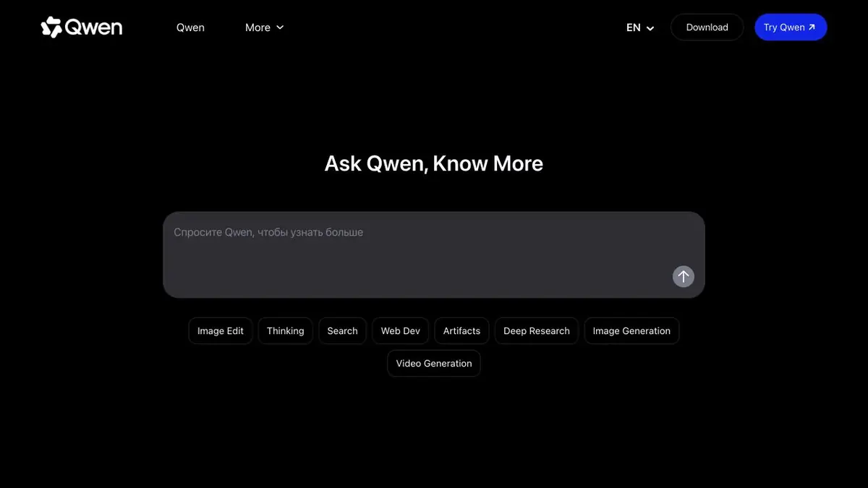This screenshot has height=488, width=868.
Task: Open the EN language selector
Action: [x=640, y=27]
